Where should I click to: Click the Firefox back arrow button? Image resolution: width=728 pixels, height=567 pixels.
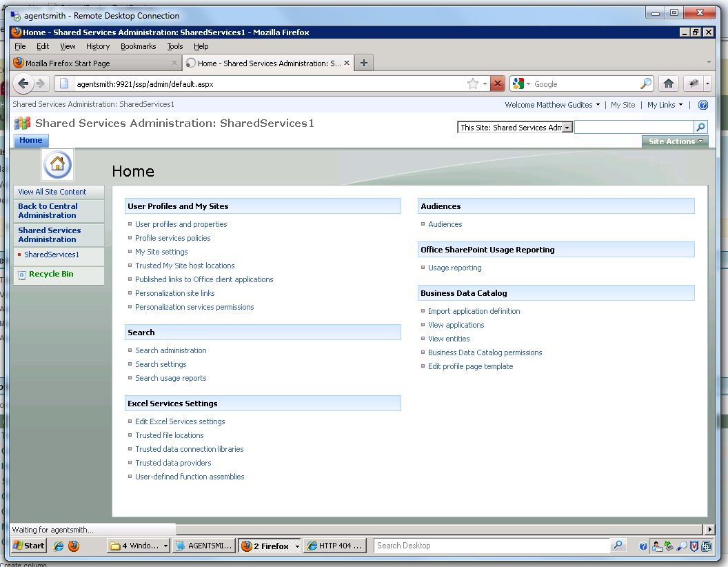tap(23, 83)
